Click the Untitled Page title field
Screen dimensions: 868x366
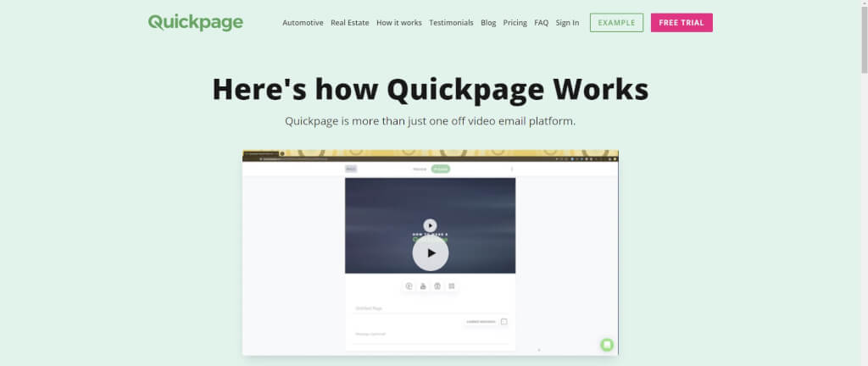point(430,308)
